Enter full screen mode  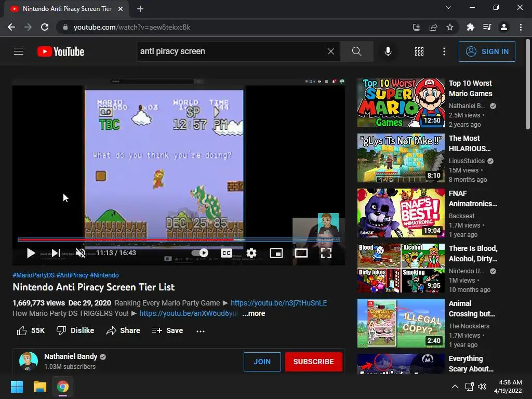pos(326,253)
